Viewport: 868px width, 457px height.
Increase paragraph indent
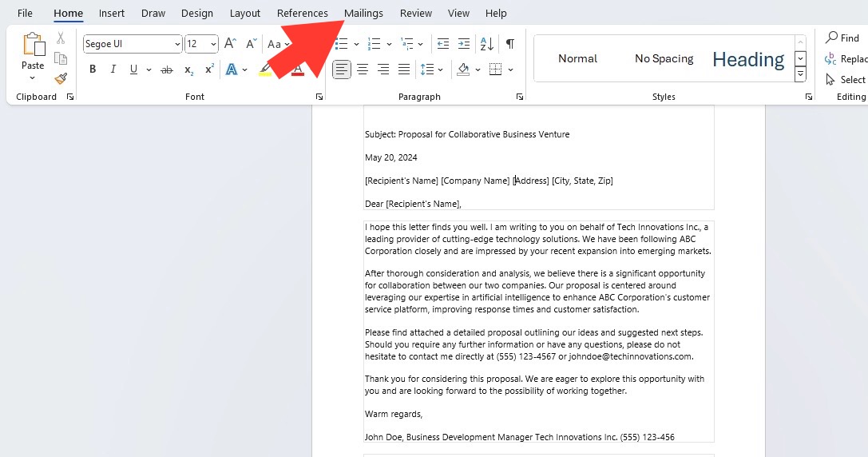click(464, 43)
